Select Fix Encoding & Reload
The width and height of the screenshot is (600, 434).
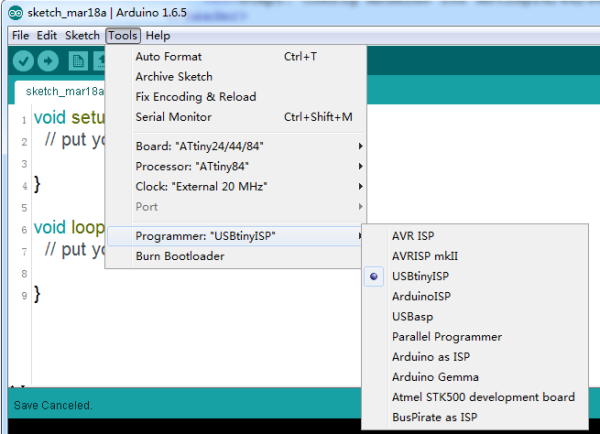pos(235,97)
